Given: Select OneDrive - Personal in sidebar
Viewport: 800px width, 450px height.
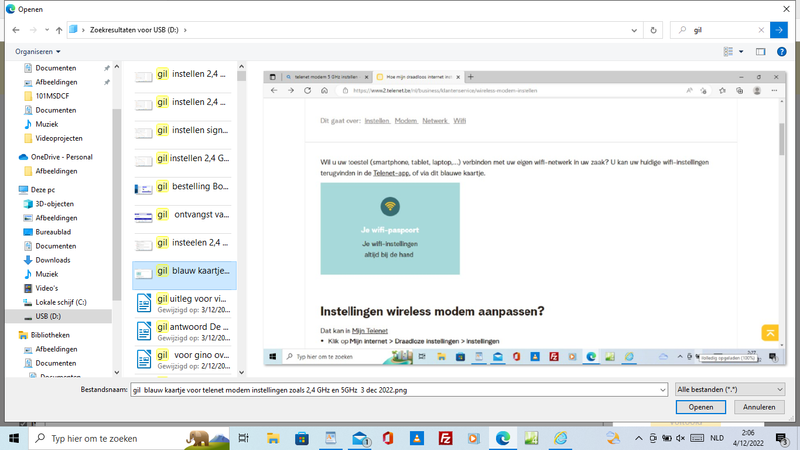Looking at the screenshot, I should [x=61, y=157].
